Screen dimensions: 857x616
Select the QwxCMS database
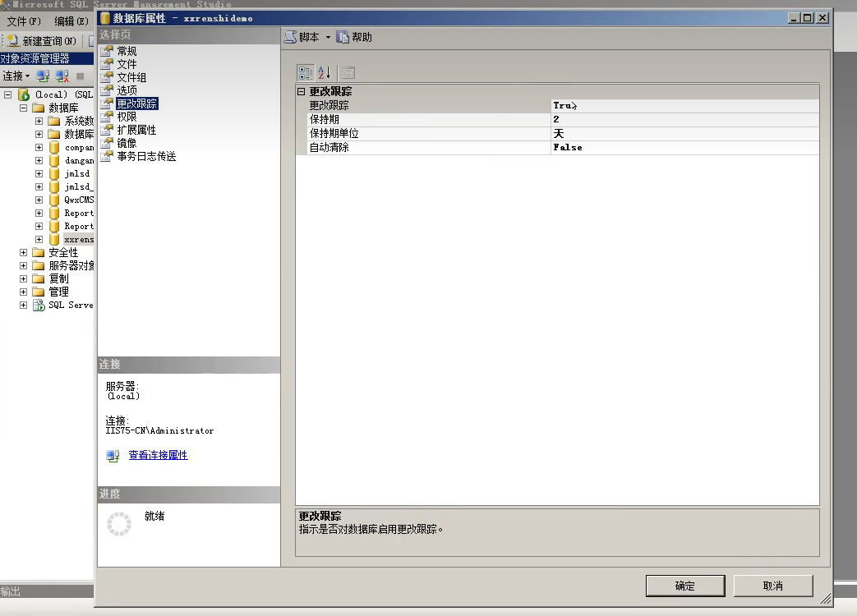click(x=79, y=200)
